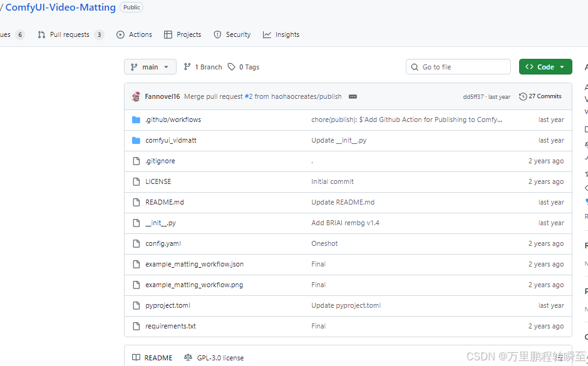
Task: Click the scales icon beside GPL-3.0 license
Action: click(x=188, y=357)
